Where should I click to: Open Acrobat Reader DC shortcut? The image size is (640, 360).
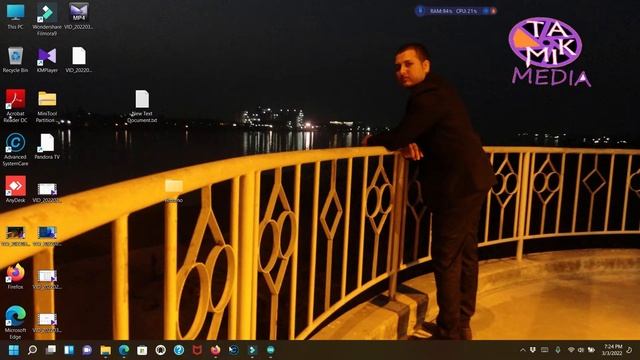point(16,106)
